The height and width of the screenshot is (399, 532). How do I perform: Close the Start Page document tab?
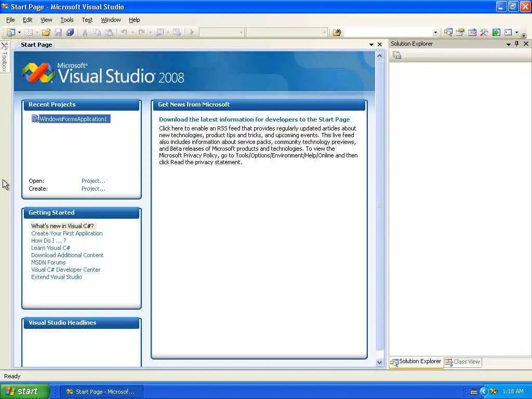coord(380,45)
